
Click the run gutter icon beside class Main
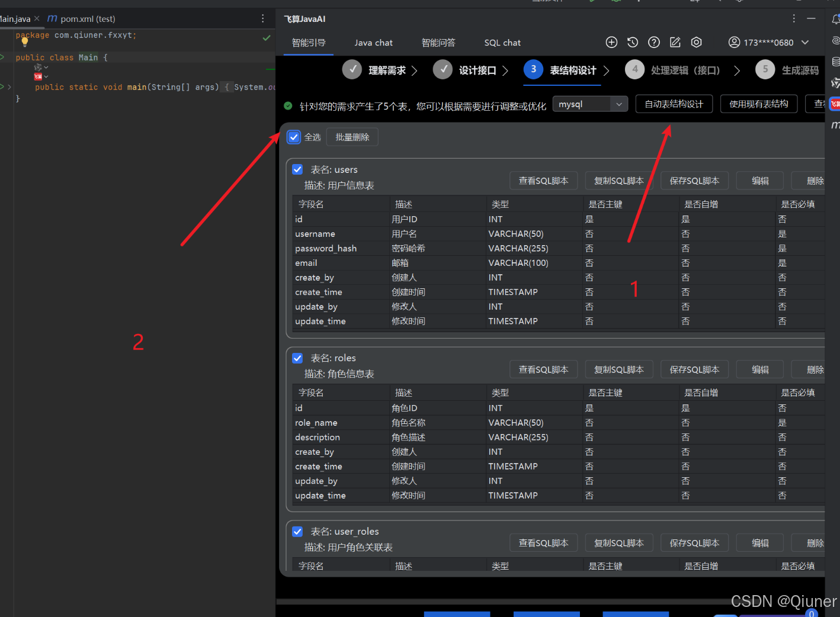2,57
